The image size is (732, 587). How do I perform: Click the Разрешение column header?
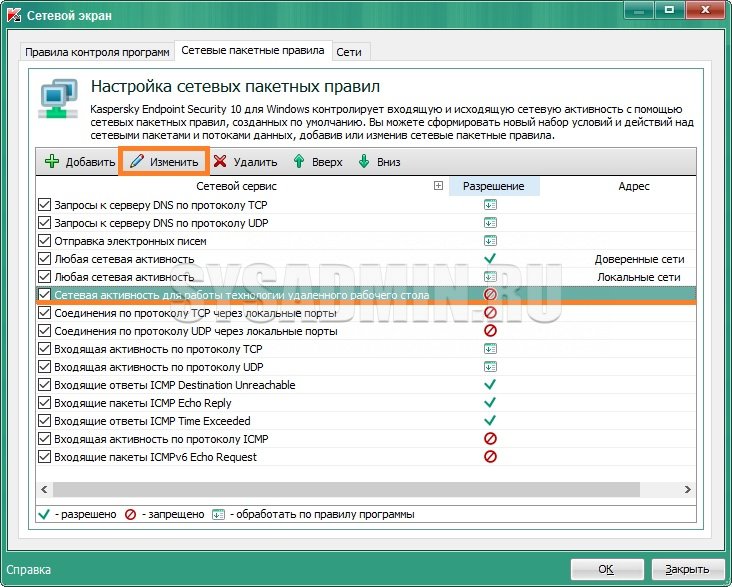click(x=494, y=186)
